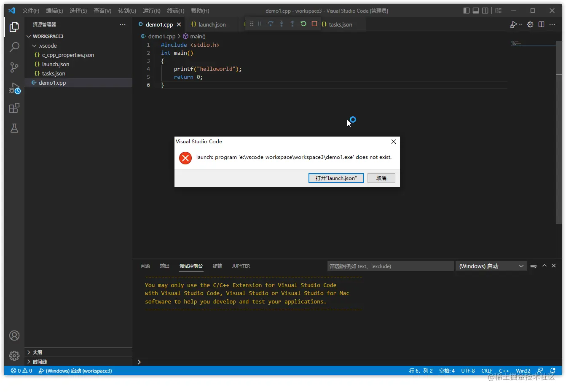Click the VS Code logo in title bar
The width and height of the screenshot is (566, 392).
12,11
